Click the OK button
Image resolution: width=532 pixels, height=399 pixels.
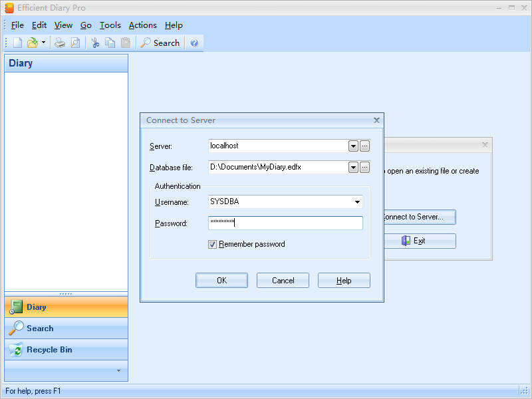click(x=221, y=280)
